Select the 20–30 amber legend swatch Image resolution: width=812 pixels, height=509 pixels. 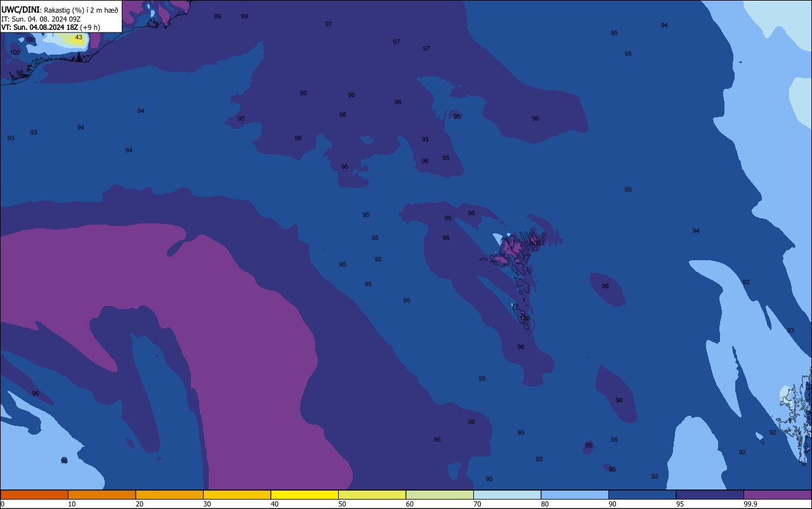[x=169, y=494]
